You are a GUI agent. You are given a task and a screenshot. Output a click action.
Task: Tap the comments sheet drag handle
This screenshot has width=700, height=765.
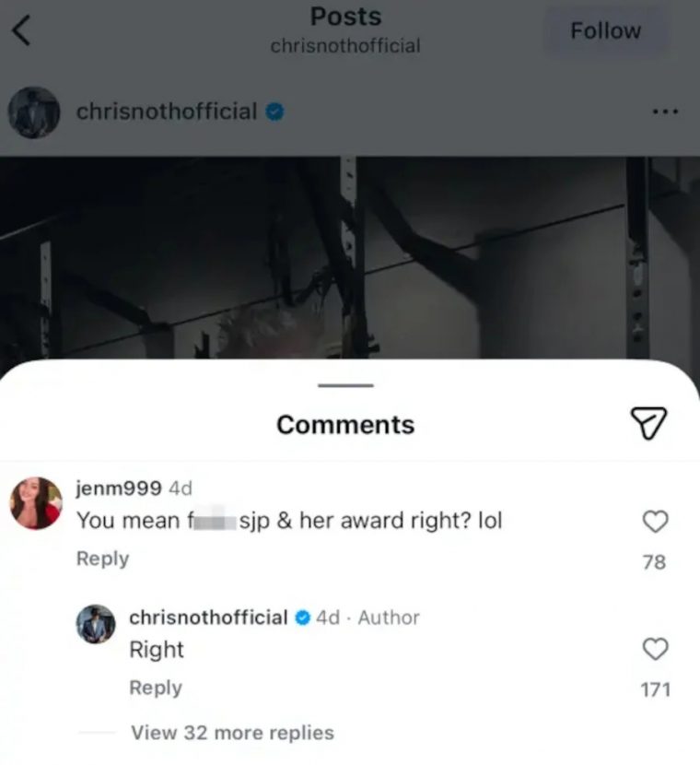tap(345, 385)
